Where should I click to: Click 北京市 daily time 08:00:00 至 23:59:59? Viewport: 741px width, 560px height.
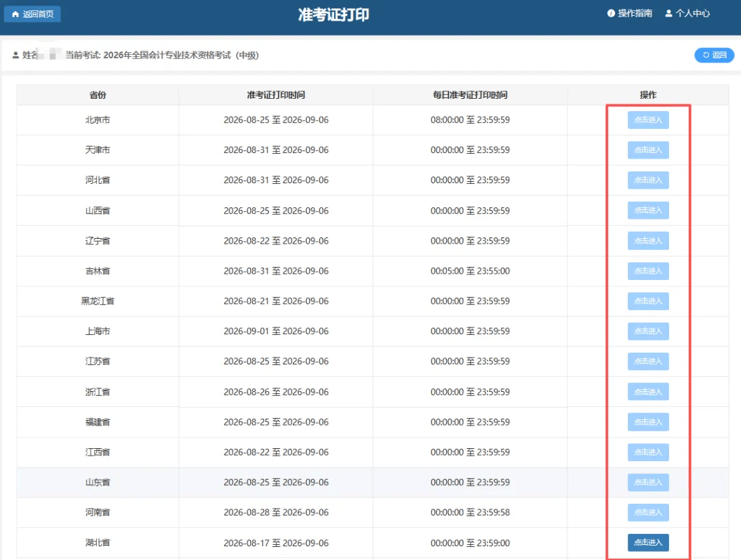[x=470, y=120]
